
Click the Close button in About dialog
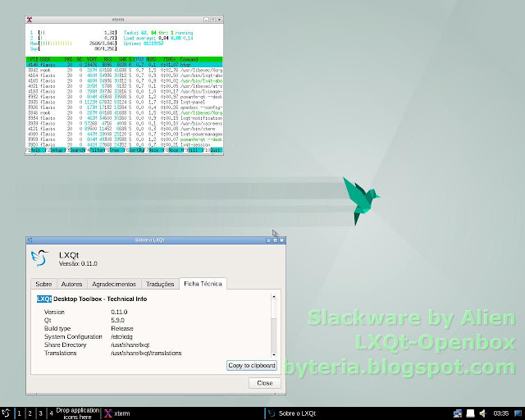point(264,383)
